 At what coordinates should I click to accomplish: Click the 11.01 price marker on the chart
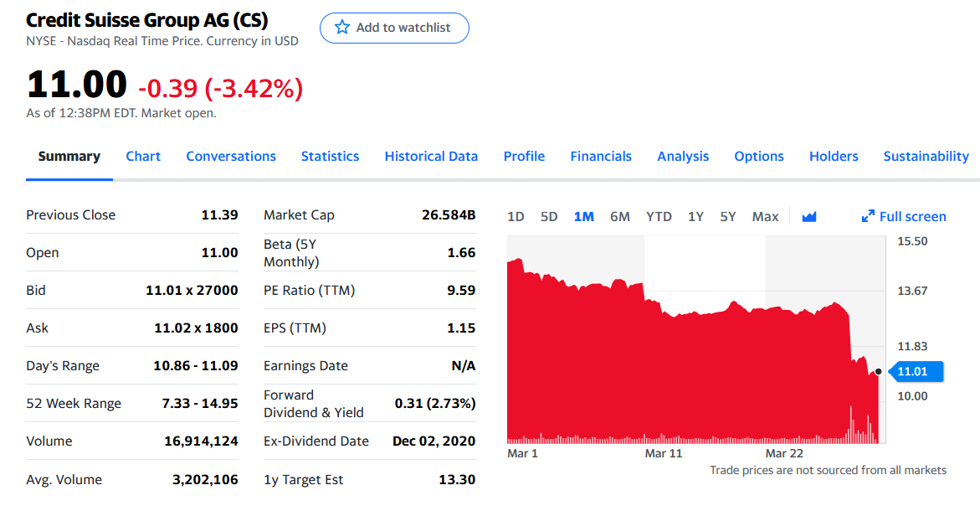(x=916, y=372)
